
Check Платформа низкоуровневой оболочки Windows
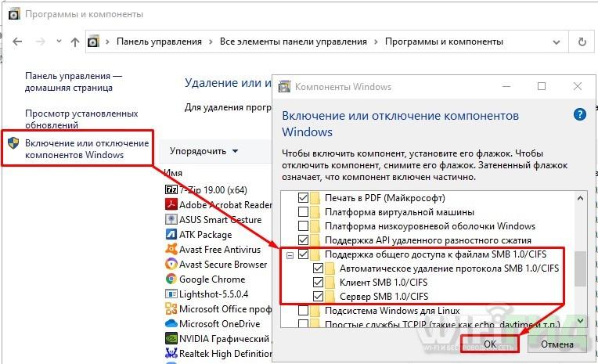[303, 226]
